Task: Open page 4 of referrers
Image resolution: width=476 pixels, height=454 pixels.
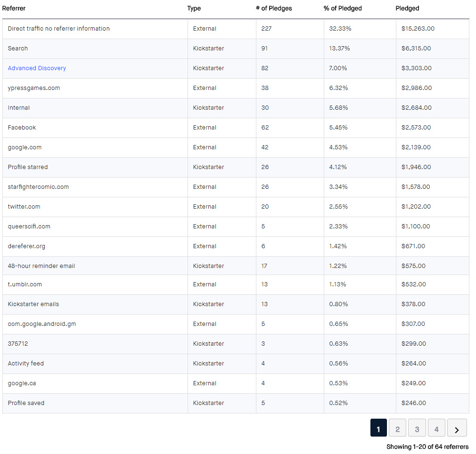Action: (x=436, y=428)
